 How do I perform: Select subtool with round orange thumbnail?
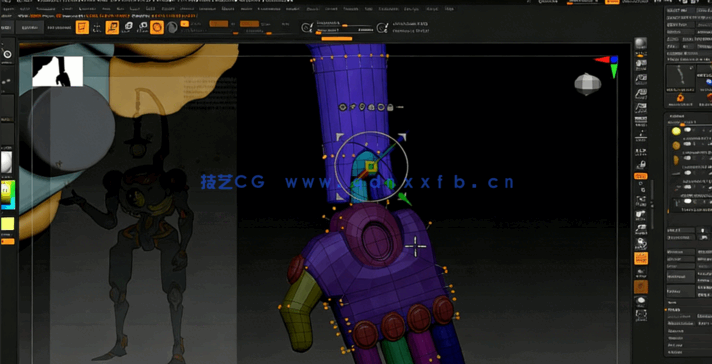pyautogui.click(x=676, y=146)
